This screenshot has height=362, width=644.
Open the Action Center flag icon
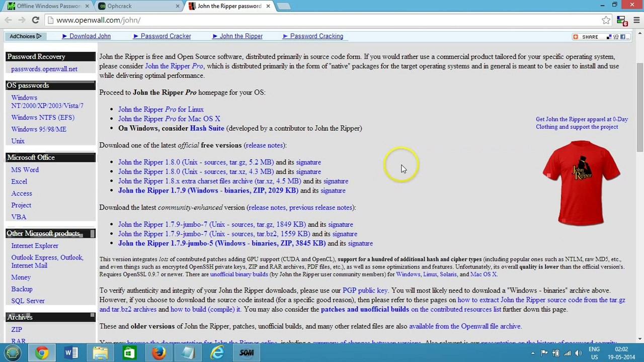point(544,353)
